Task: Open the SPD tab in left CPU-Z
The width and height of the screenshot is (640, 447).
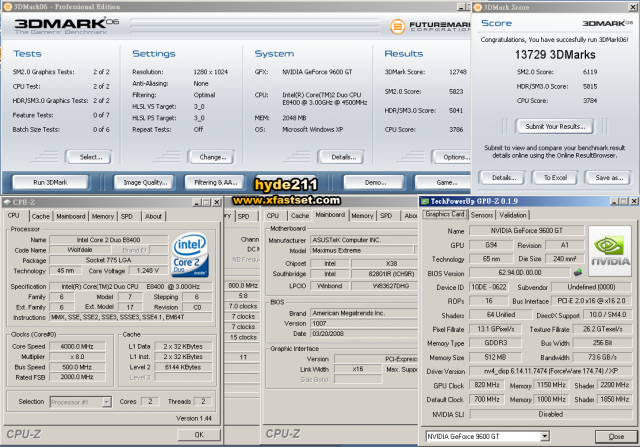Action: [x=127, y=216]
